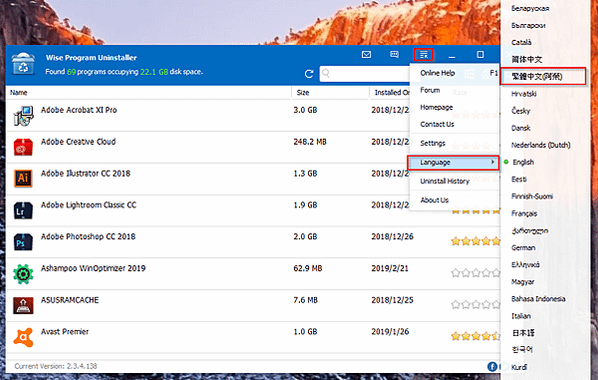Choose the Български language option
This screenshot has height=380, width=598.
pos(528,25)
